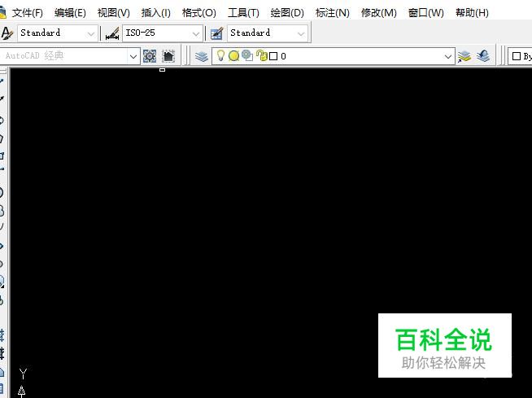This screenshot has height=398, width=532.
Task: Click the table style icon
Action: tap(217, 33)
